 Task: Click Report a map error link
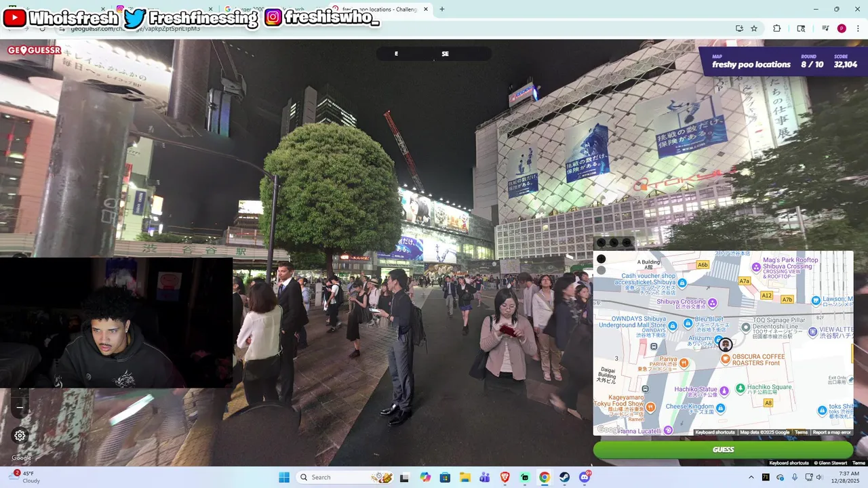click(831, 432)
